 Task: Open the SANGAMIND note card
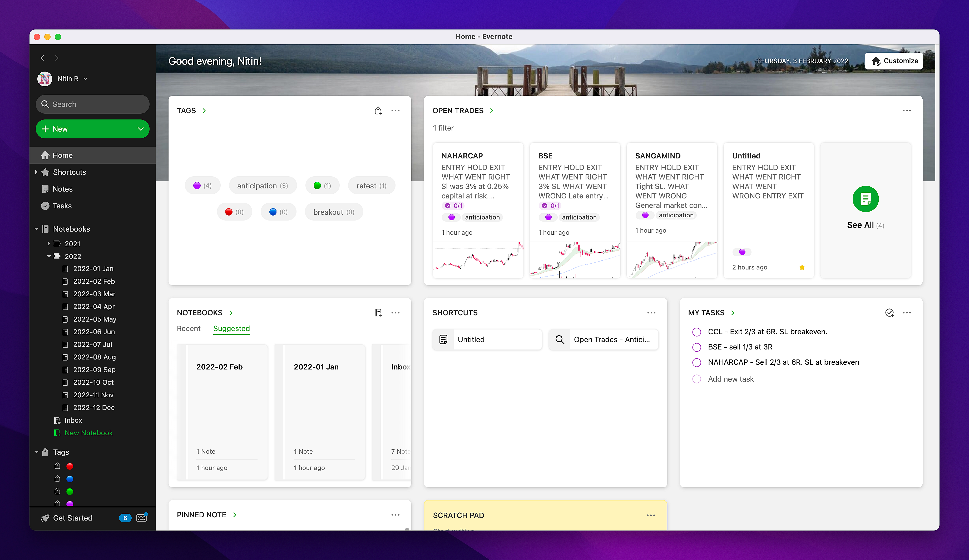click(x=672, y=211)
